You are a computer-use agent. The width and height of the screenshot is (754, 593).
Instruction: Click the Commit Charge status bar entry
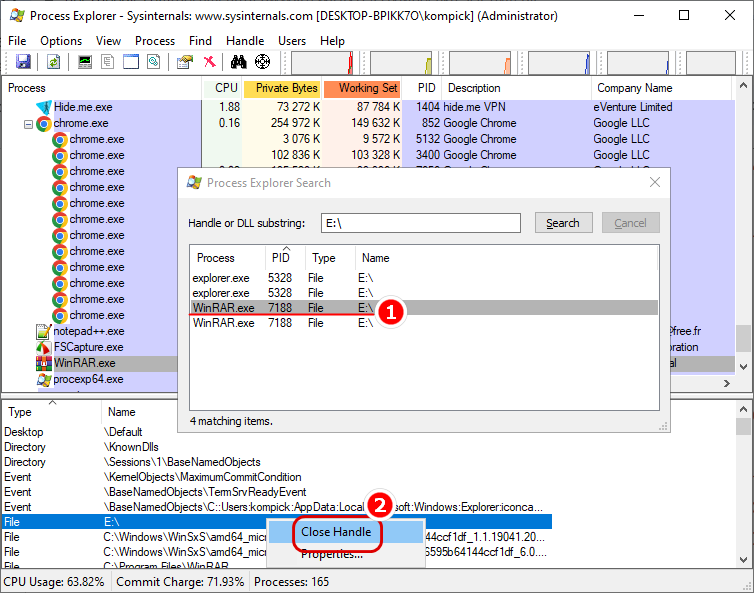click(180, 582)
